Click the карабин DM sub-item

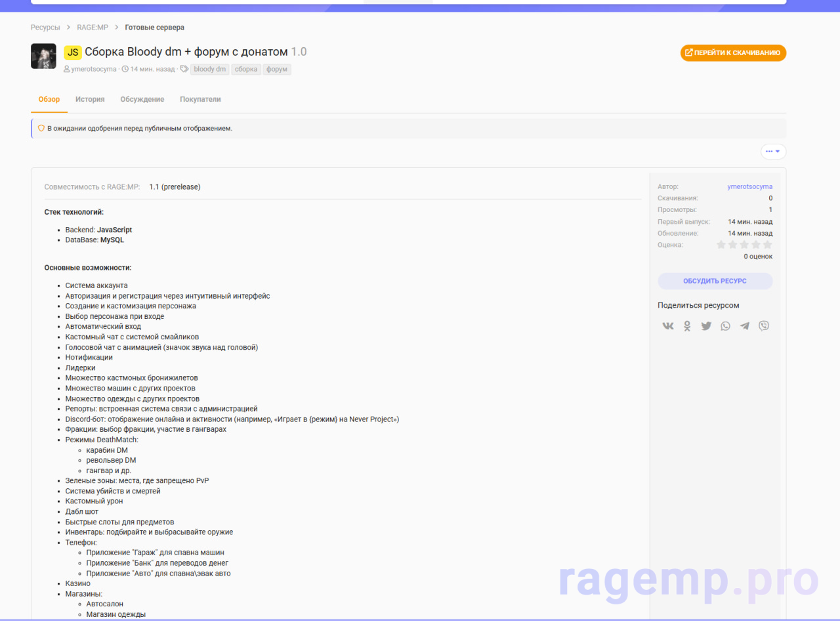(x=107, y=451)
